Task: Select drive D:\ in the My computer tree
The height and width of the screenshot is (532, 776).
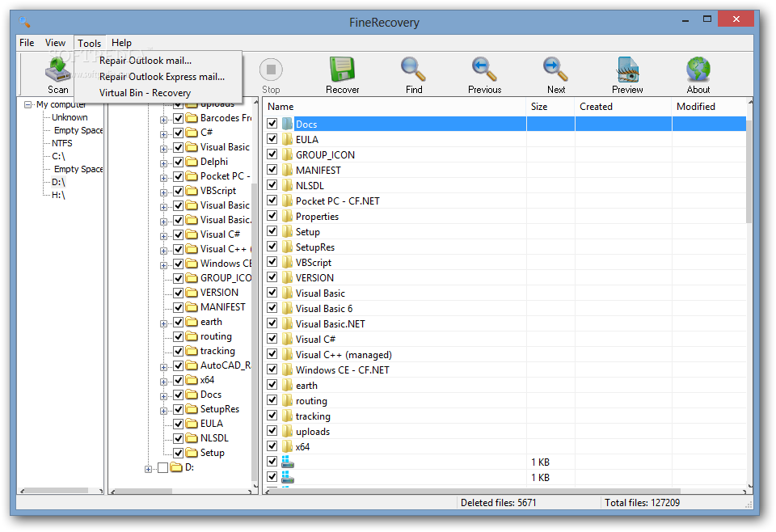Action: tap(58, 182)
